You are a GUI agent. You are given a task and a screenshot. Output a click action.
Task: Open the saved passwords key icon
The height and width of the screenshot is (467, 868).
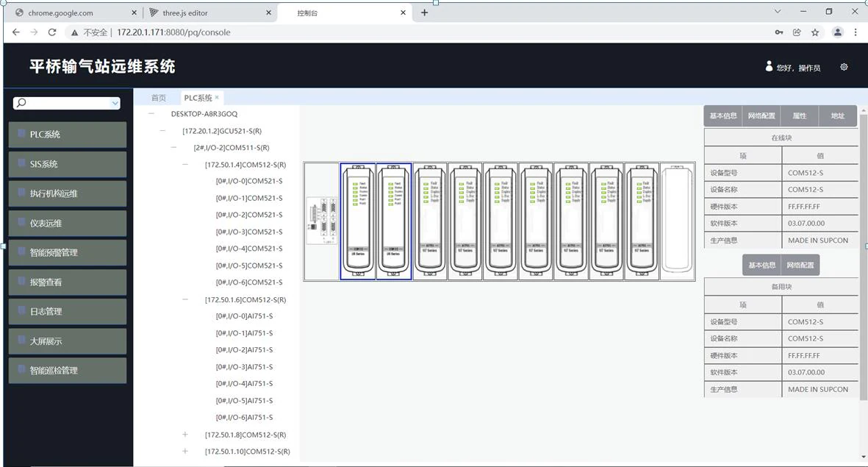(x=779, y=32)
